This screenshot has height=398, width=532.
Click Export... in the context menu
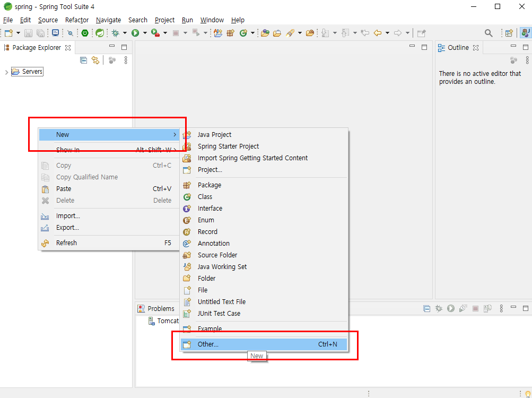[x=109, y=228]
